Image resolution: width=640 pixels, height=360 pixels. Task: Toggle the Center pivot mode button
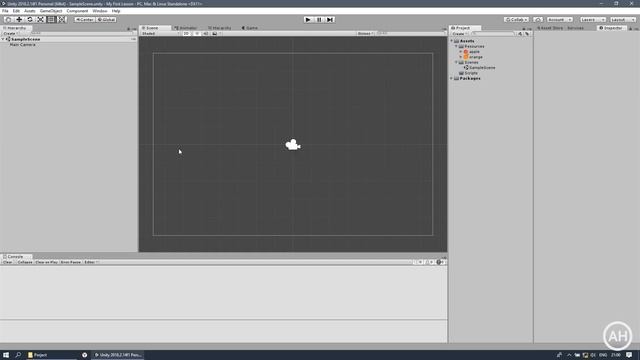84,20
